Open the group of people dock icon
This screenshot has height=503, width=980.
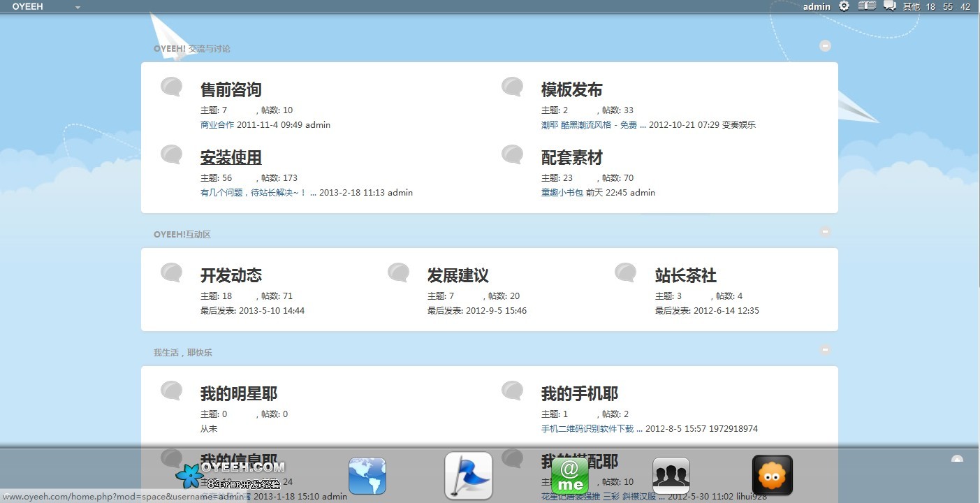pyautogui.click(x=671, y=476)
